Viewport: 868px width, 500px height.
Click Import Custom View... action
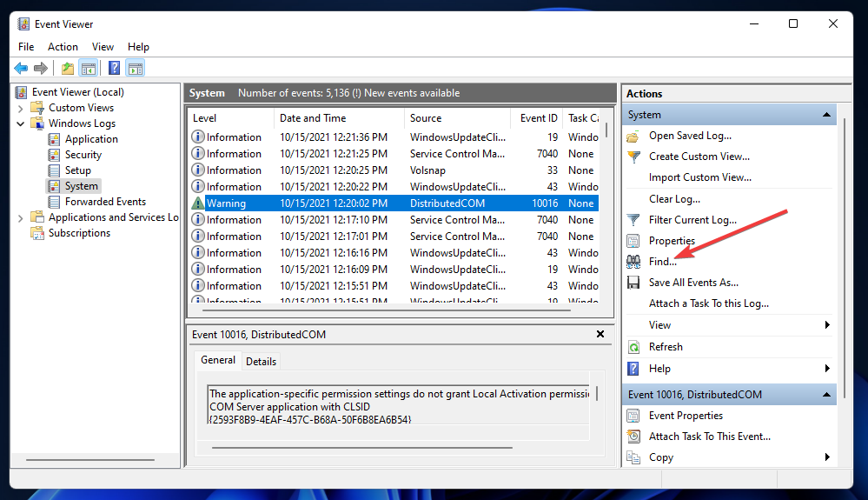coord(699,177)
